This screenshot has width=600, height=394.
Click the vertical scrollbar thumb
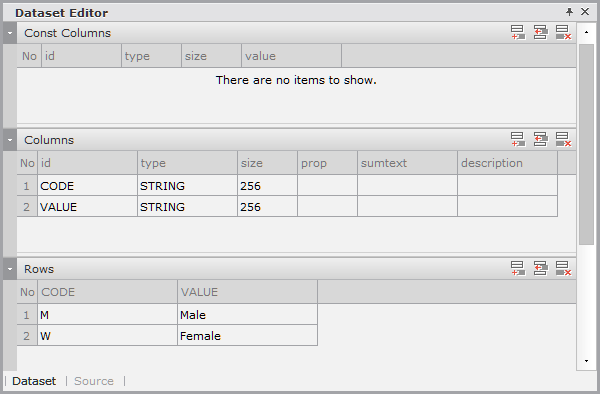[586, 145]
